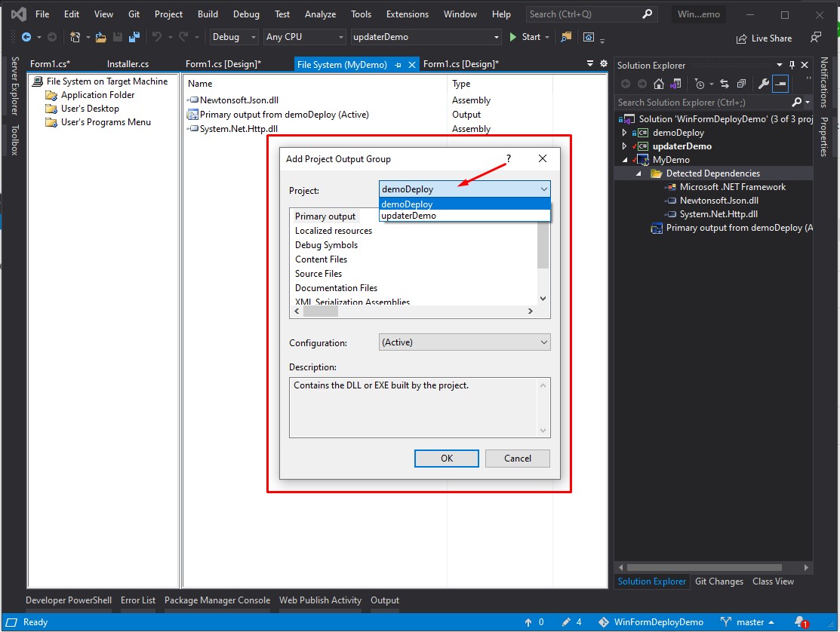Screen dimensions: 840x632
Task: Click the Navigate Backward arrow icon
Action: click(26, 37)
